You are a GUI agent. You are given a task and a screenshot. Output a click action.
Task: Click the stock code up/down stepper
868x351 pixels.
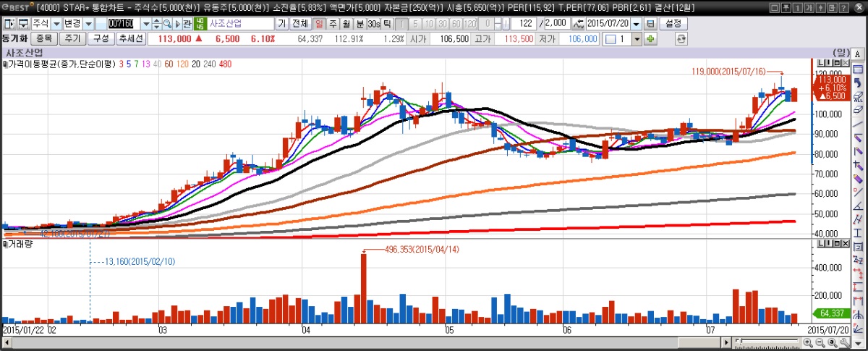(x=156, y=23)
